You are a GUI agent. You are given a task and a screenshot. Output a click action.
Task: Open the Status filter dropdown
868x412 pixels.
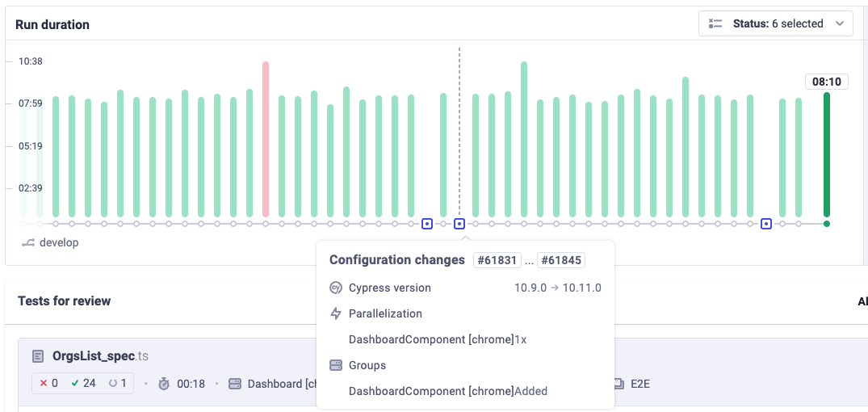[x=775, y=23]
